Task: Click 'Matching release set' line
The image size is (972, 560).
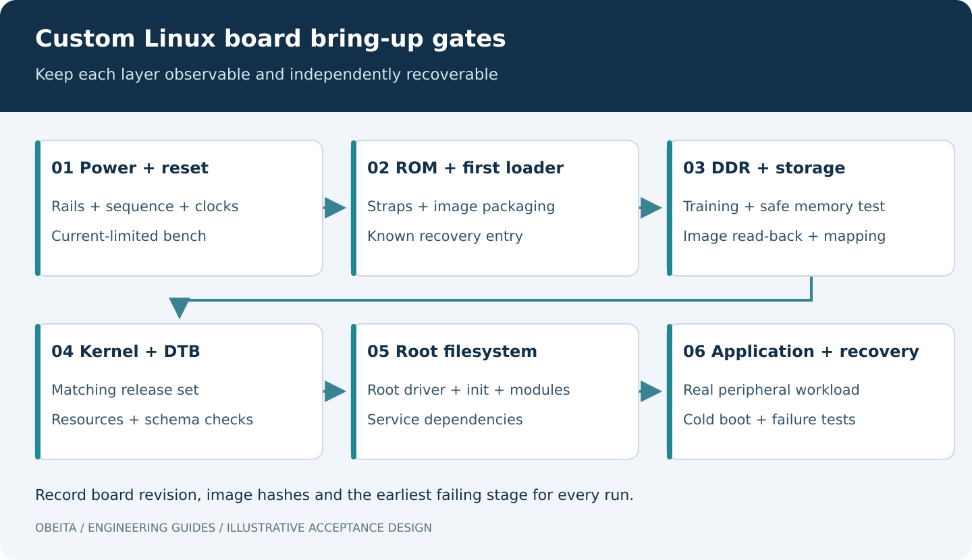Action: (125, 390)
